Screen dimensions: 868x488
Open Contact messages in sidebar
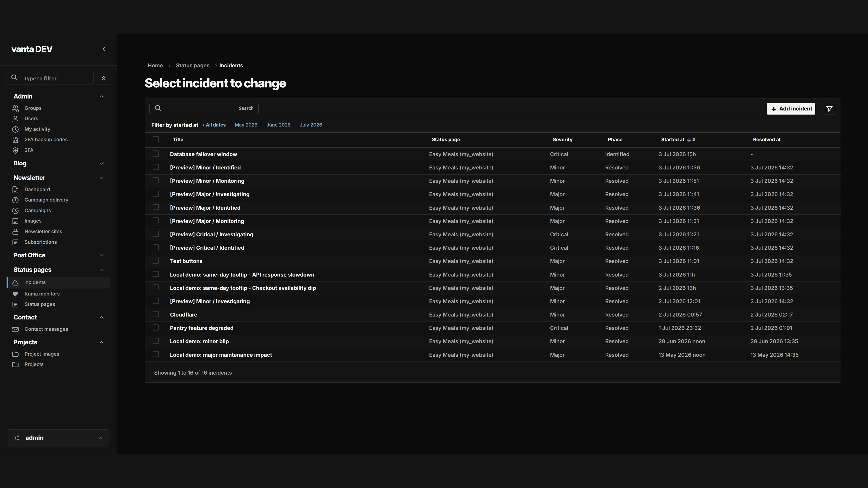[x=46, y=329]
